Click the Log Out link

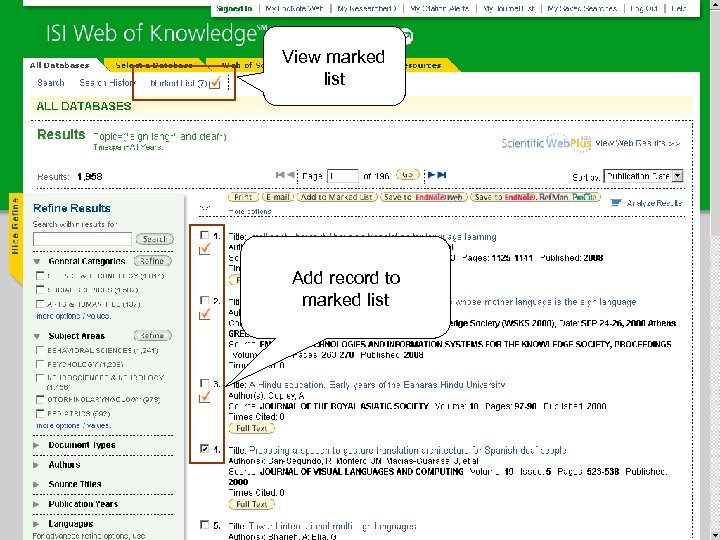[x=644, y=8]
